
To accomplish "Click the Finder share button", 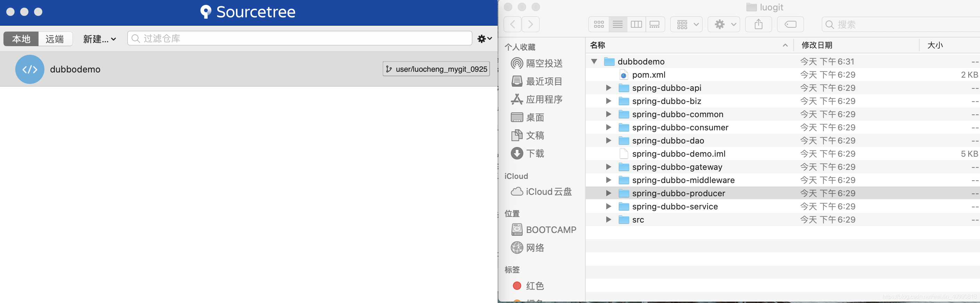I will (759, 24).
